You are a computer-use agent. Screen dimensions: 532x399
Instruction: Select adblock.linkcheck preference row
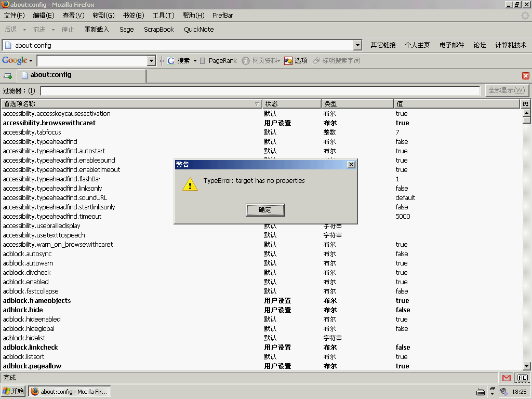click(x=261, y=348)
